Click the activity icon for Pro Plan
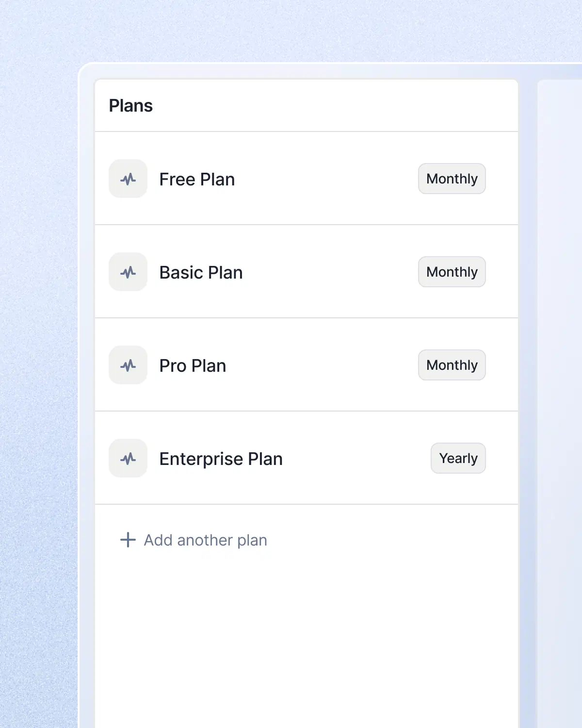This screenshot has width=582, height=728. click(x=128, y=365)
